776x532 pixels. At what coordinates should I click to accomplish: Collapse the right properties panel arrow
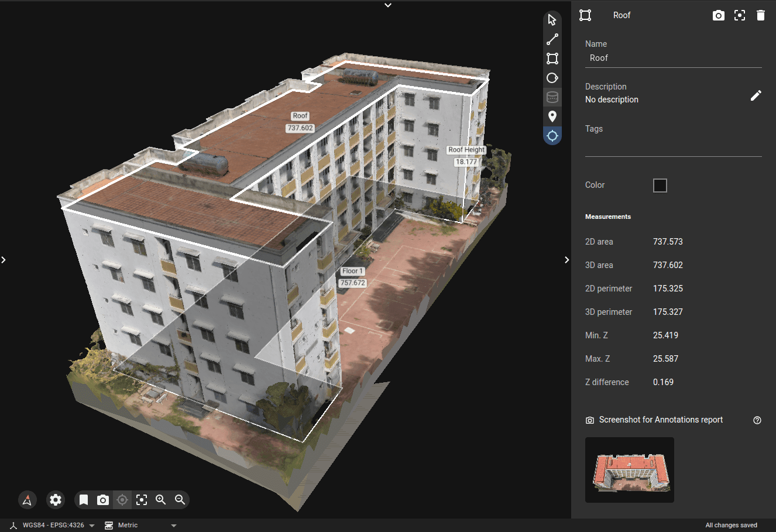[x=566, y=260]
